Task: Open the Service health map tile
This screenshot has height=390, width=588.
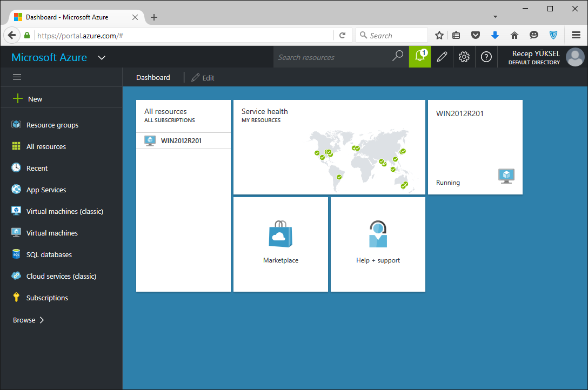Action: tap(329, 147)
